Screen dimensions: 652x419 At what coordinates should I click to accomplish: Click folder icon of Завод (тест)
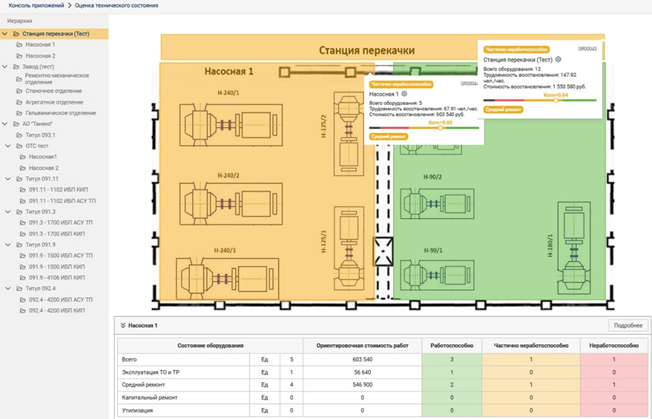(16, 67)
